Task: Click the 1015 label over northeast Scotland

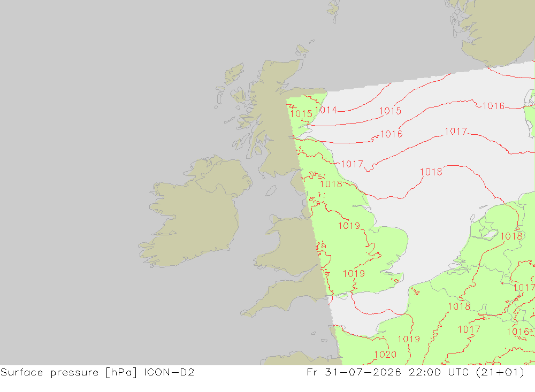Action: pos(301,113)
